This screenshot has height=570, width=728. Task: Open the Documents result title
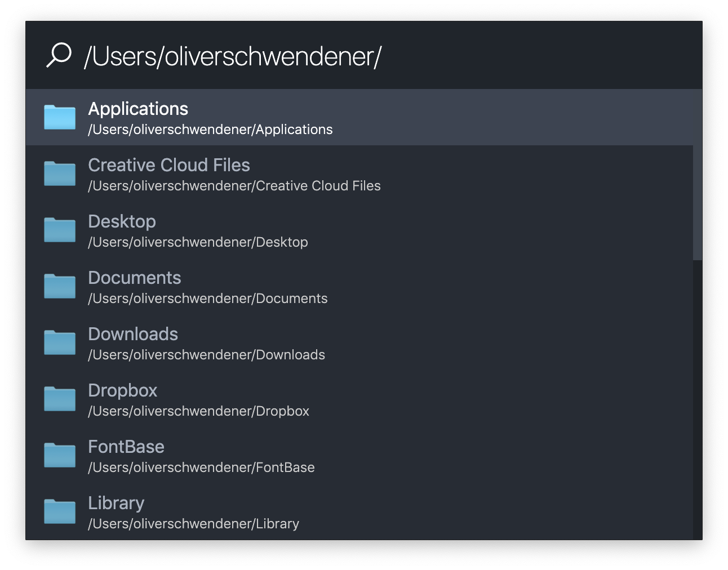[135, 278]
